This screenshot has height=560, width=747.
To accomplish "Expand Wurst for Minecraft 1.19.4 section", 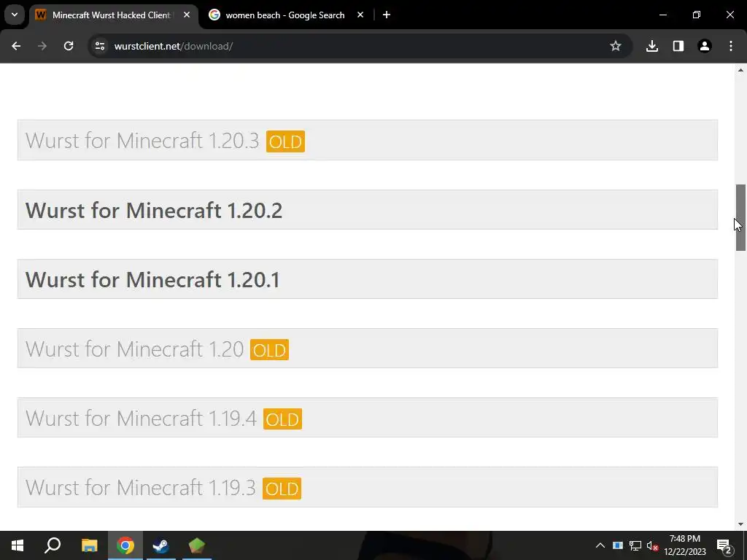I will [368, 418].
